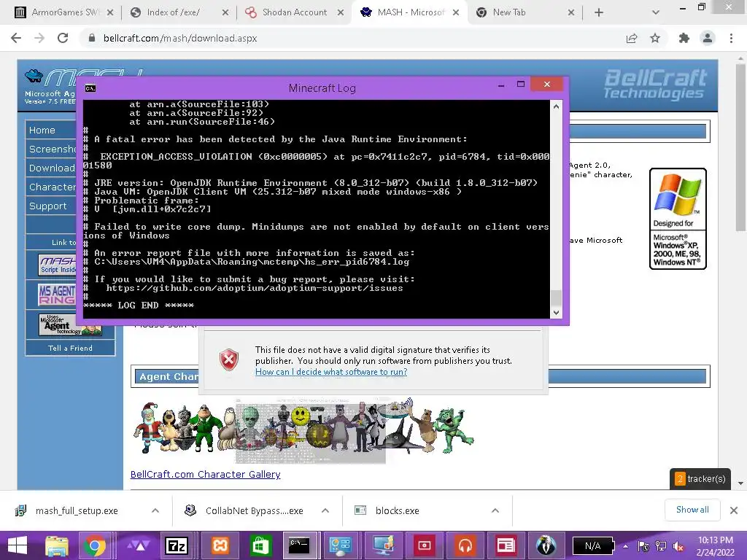Open Chrome's three-dot menu

pos(731,38)
